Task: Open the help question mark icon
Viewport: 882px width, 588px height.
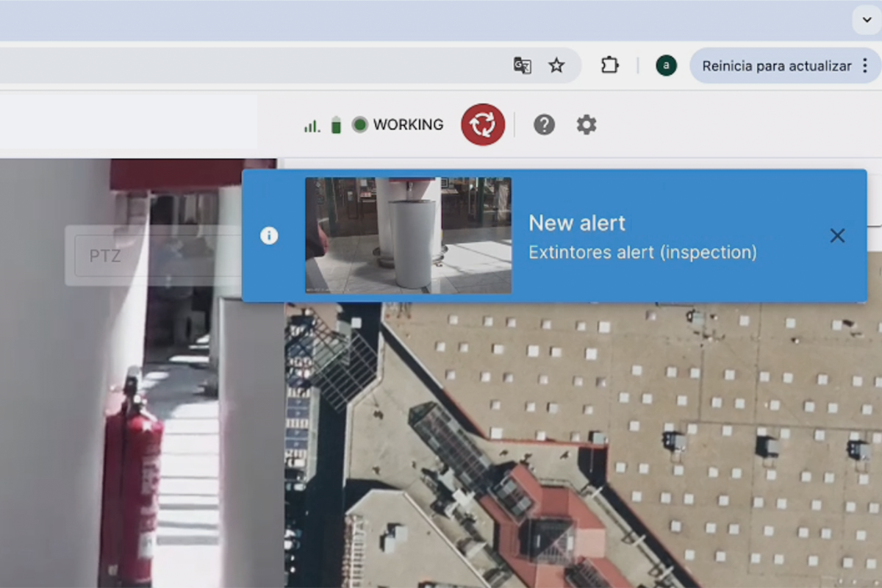Action: [x=544, y=124]
